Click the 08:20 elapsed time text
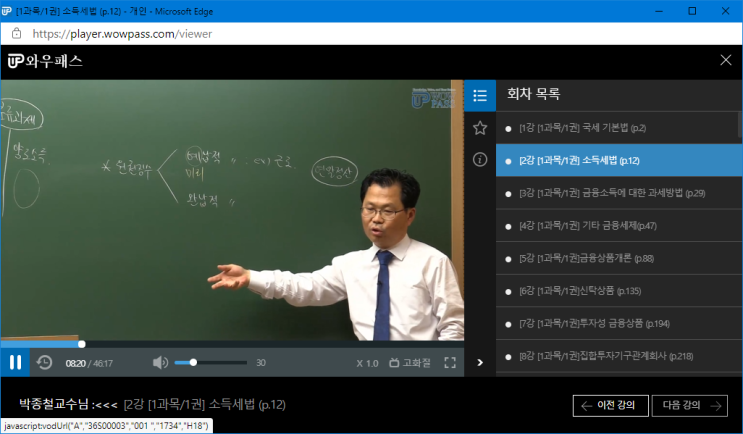 click(x=75, y=363)
